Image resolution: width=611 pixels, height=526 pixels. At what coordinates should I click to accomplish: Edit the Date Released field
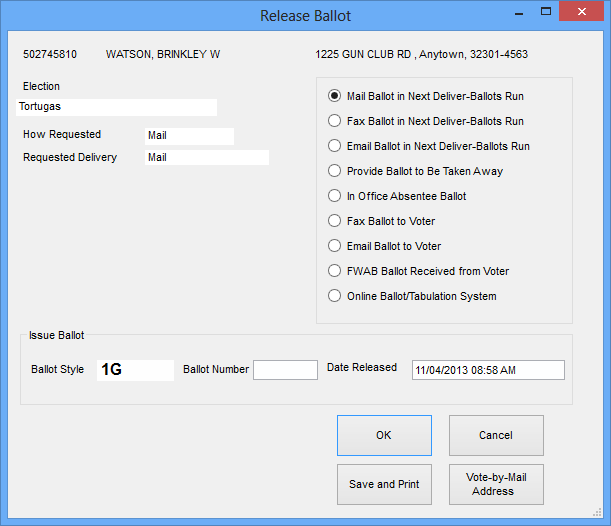tap(488, 370)
